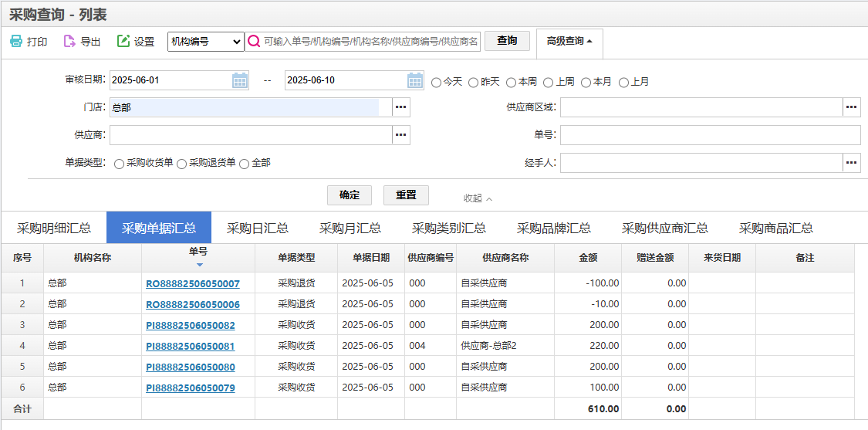Click the 220.00 amount cell
This screenshot has height=430, width=868.
click(x=588, y=346)
